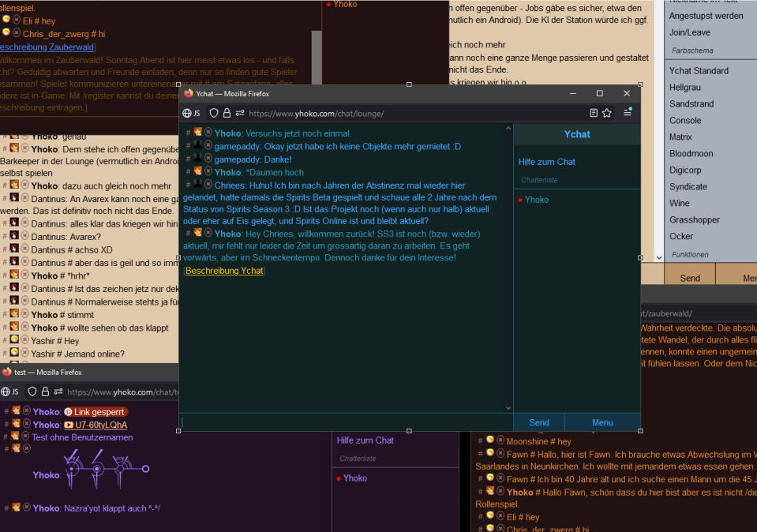Click the chat message input field in lounge
Screen dimensions: 757x532
pos(346,422)
